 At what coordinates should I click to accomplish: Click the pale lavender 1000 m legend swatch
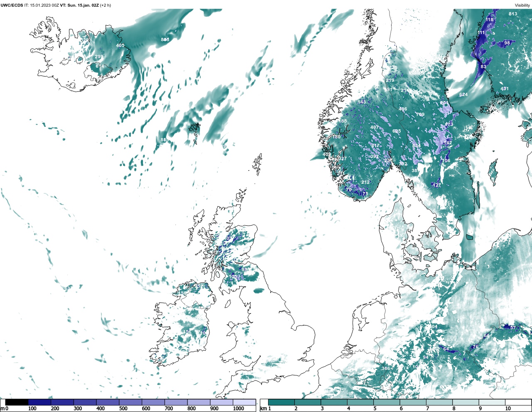244,402
